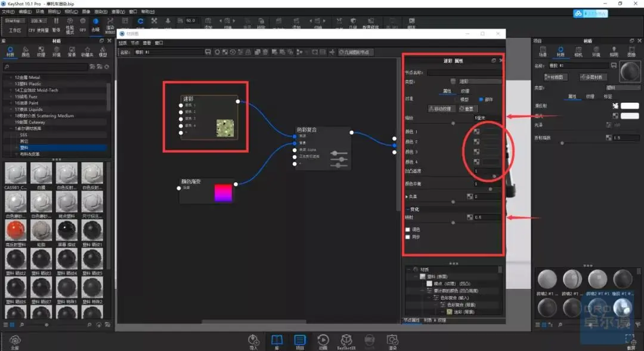Open KeyShotXR from the bottom toolbar
This screenshot has height=351, width=644.
tap(346, 342)
